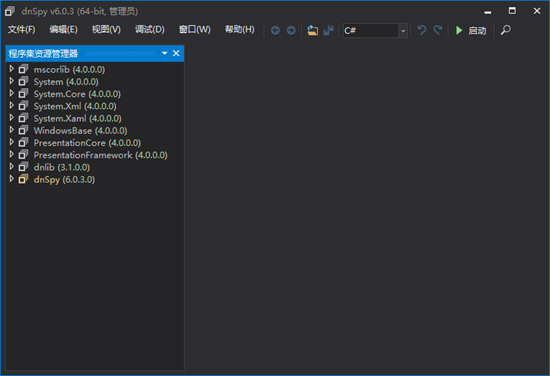Image resolution: width=550 pixels, height=376 pixels.
Task: Open search with the magnifier icon
Action: pyautogui.click(x=505, y=30)
